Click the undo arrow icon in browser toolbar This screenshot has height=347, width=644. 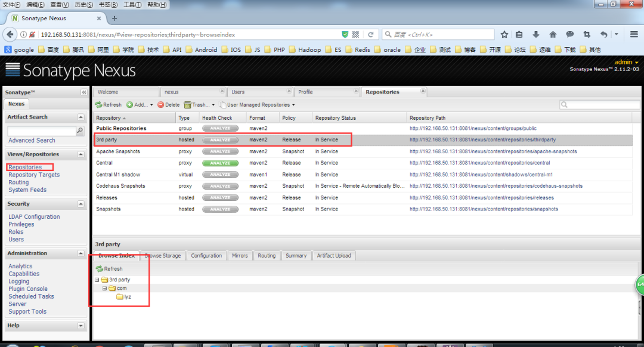coord(604,34)
